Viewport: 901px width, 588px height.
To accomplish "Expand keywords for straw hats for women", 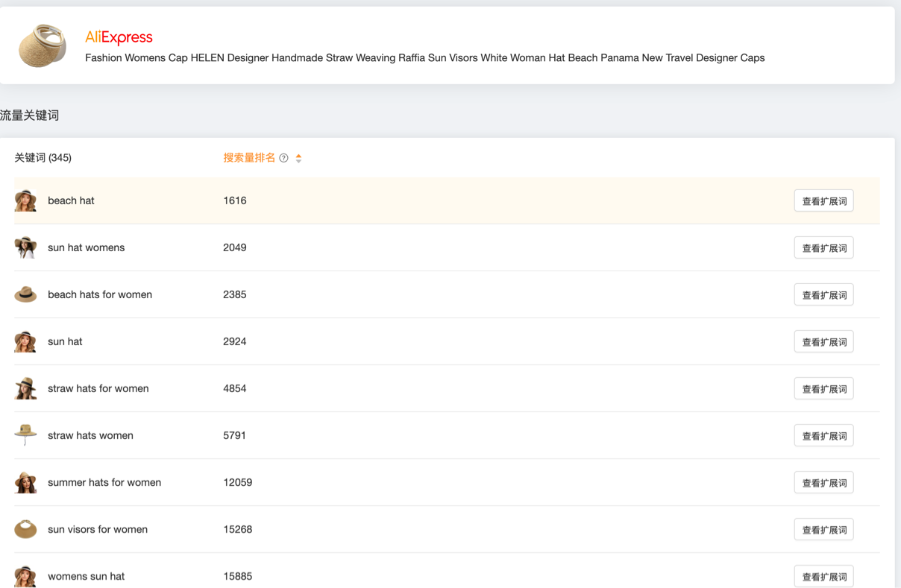I will pyautogui.click(x=823, y=389).
